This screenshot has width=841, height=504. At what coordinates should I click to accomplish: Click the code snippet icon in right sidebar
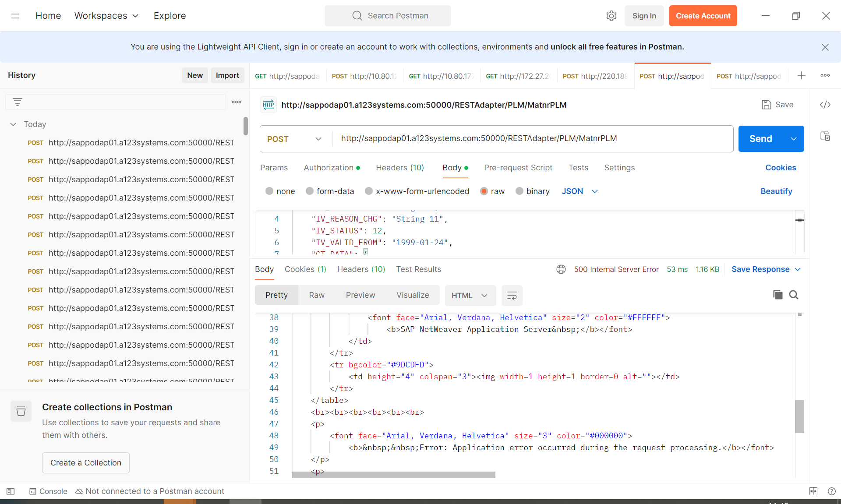[x=825, y=105]
